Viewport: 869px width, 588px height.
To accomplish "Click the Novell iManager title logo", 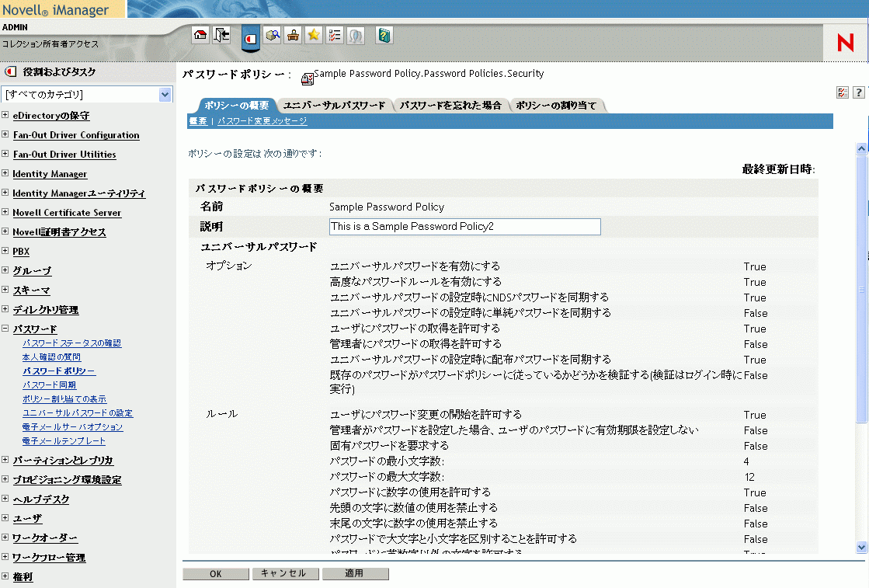I will tap(55, 9).
